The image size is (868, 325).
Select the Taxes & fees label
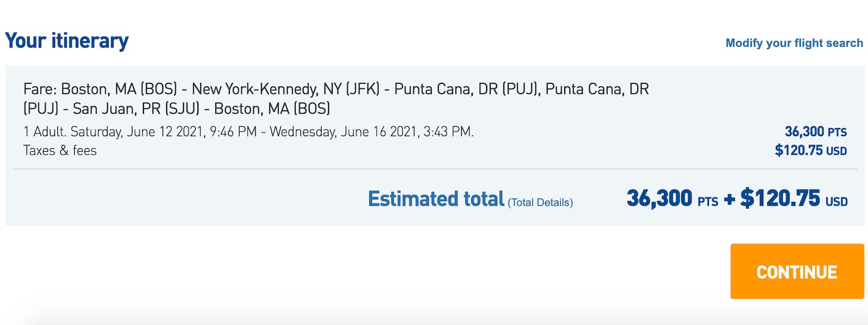coord(60,151)
